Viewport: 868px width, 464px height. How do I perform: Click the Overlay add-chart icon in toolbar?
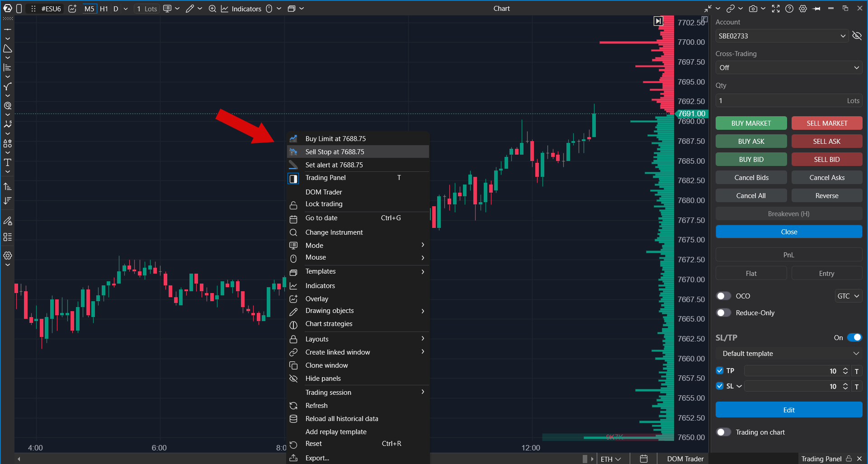(x=72, y=9)
